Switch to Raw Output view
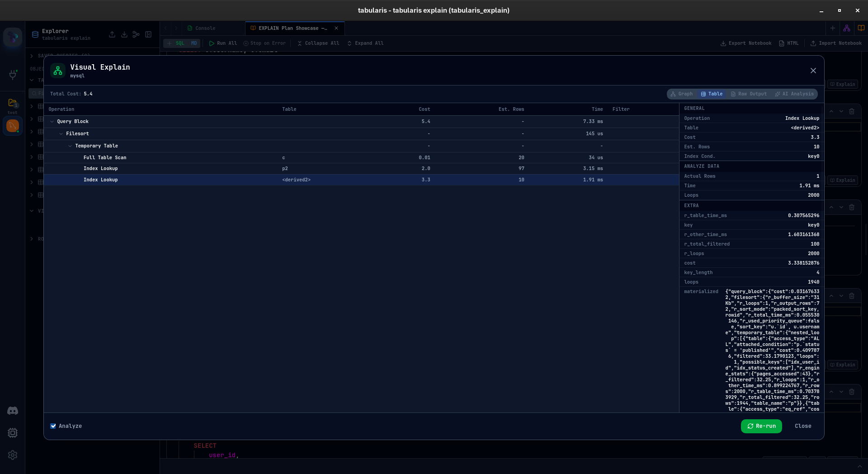Viewport: 868px width, 474px height. pyautogui.click(x=749, y=94)
